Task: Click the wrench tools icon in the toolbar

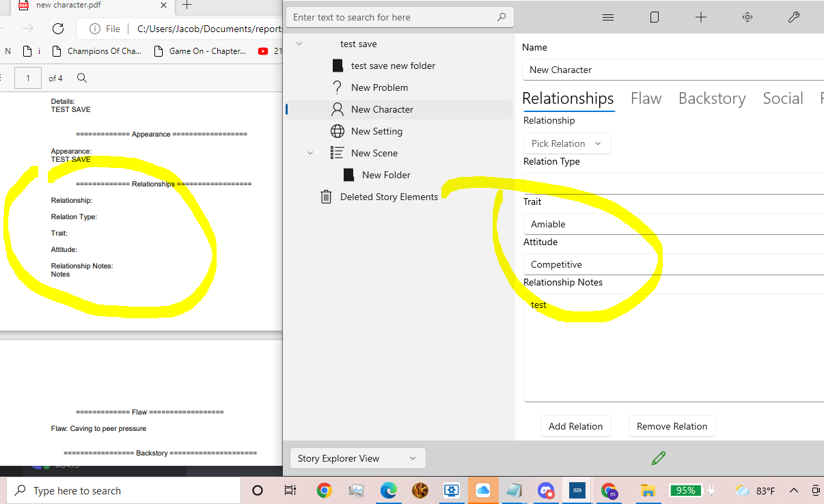Action: pyautogui.click(x=793, y=17)
